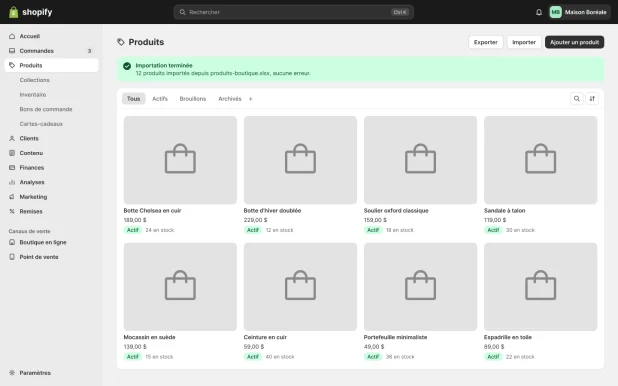Viewport: 618px width, 386px height.
Task: Click Actif badge of Ceinture en cuir
Action: coord(253,357)
